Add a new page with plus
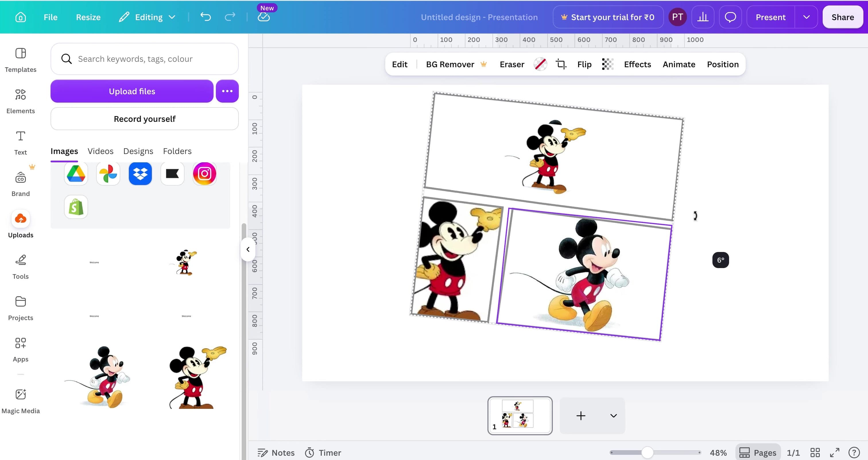 [x=581, y=416]
